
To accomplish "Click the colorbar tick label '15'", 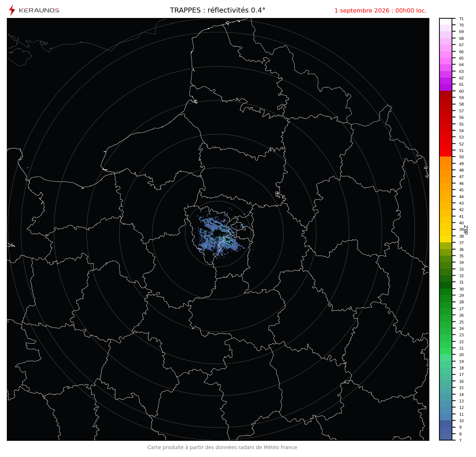I will click(x=461, y=388).
